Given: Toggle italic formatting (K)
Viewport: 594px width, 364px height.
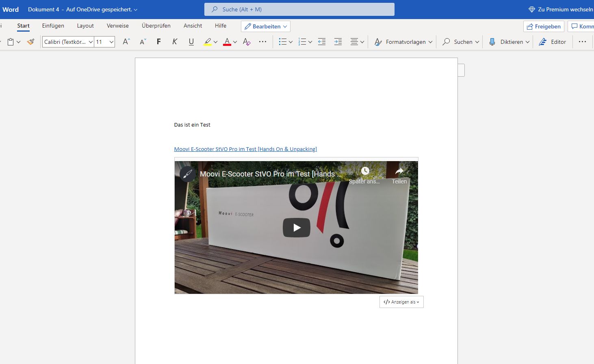Looking at the screenshot, I should pos(175,42).
